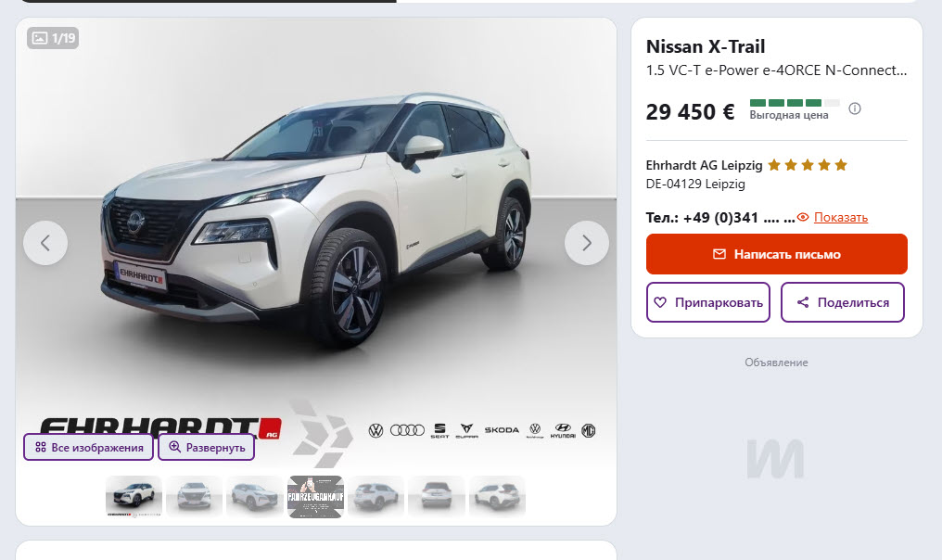Screen dimensions: 942x560
Task: Open the Fahrzeugankauf promo thumbnail
Action: tap(315, 496)
